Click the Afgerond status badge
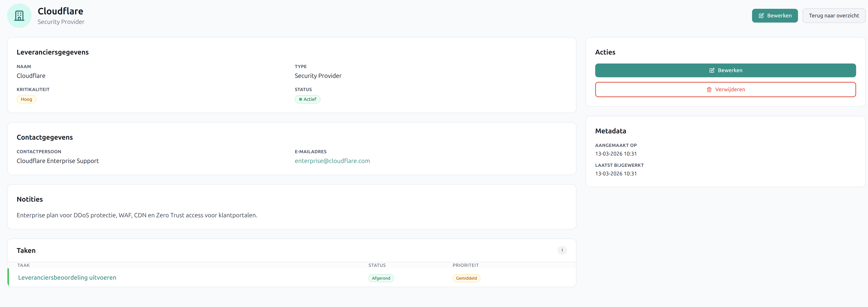The width and height of the screenshot is (868, 307). click(x=381, y=278)
